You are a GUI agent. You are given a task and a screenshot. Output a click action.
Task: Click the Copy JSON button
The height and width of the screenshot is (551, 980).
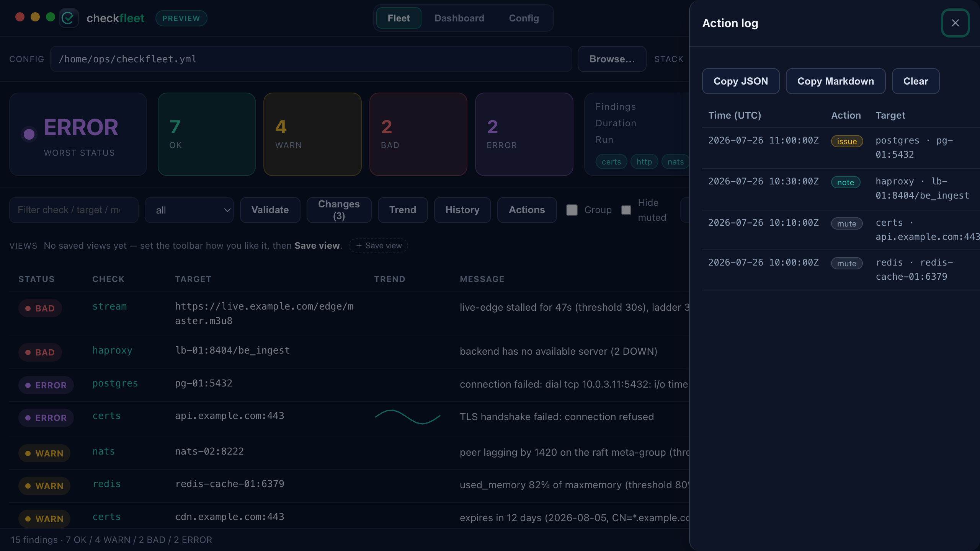pyautogui.click(x=740, y=81)
